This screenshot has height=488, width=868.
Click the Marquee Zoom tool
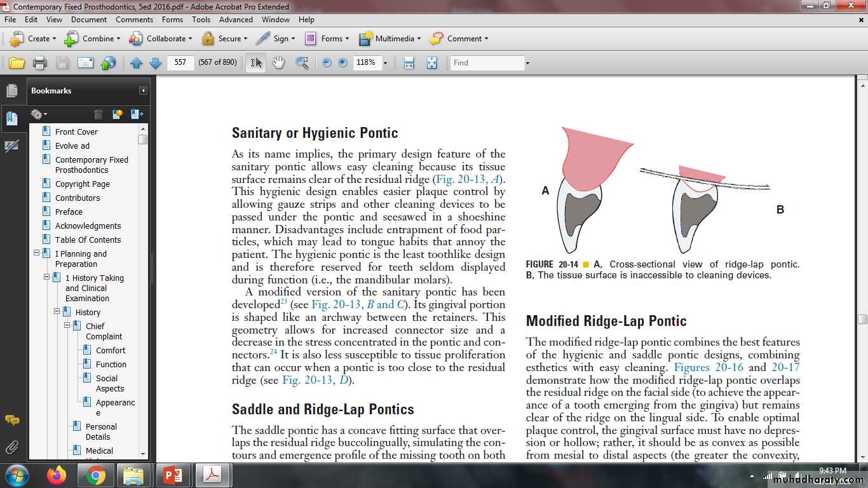click(302, 63)
